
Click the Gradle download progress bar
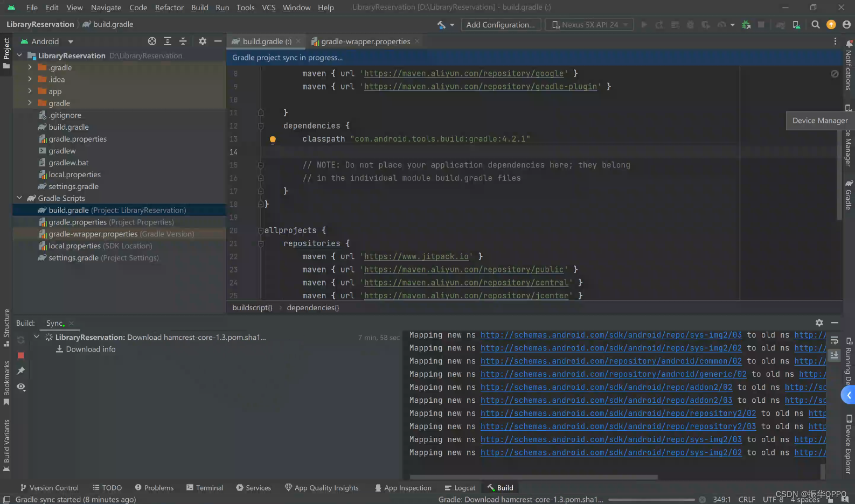(x=651, y=500)
